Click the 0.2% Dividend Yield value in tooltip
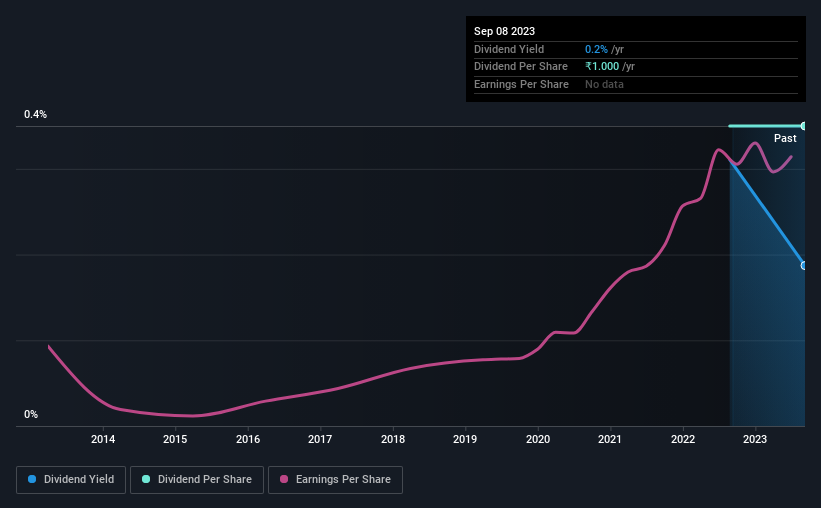 point(596,49)
